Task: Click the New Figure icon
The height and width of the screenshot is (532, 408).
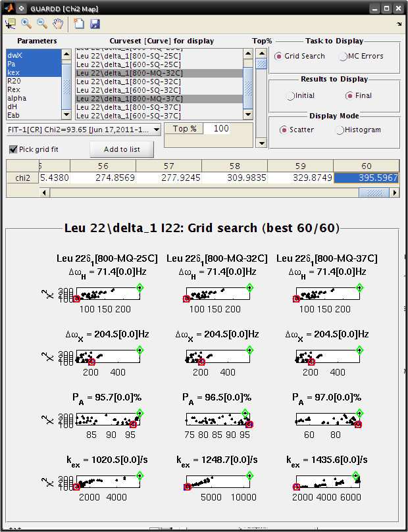Action: click(79, 24)
